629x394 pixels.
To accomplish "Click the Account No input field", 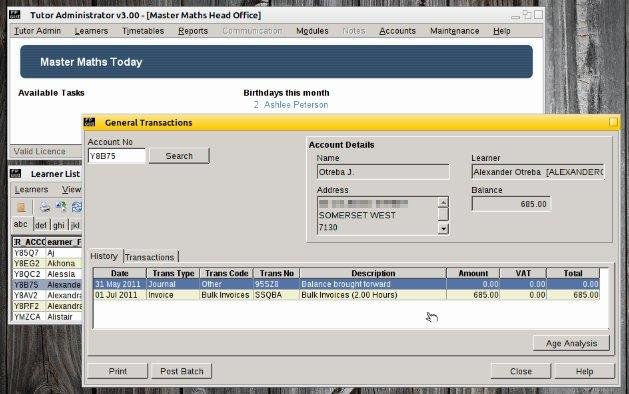I will [x=117, y=156].
